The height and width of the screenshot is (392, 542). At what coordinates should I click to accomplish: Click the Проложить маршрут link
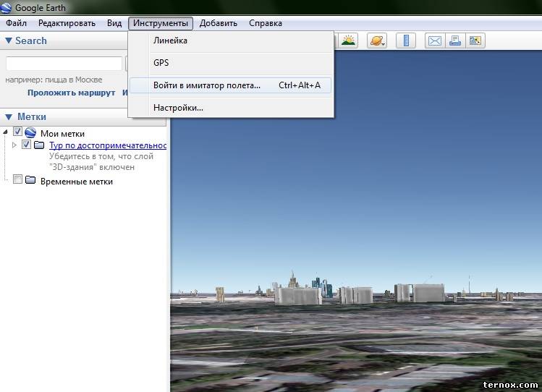[x=71, y=93]
